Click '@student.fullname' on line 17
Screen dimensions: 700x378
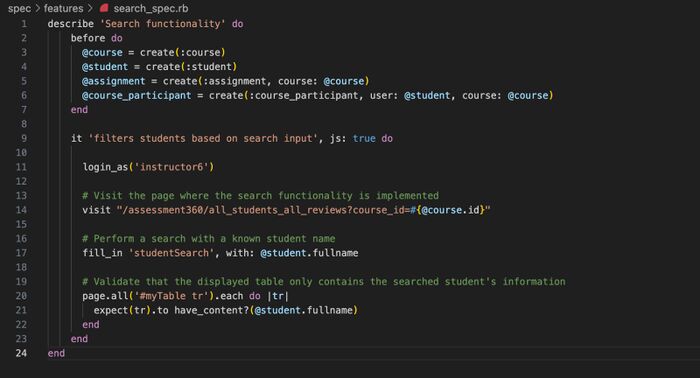(x=309, y=253)
